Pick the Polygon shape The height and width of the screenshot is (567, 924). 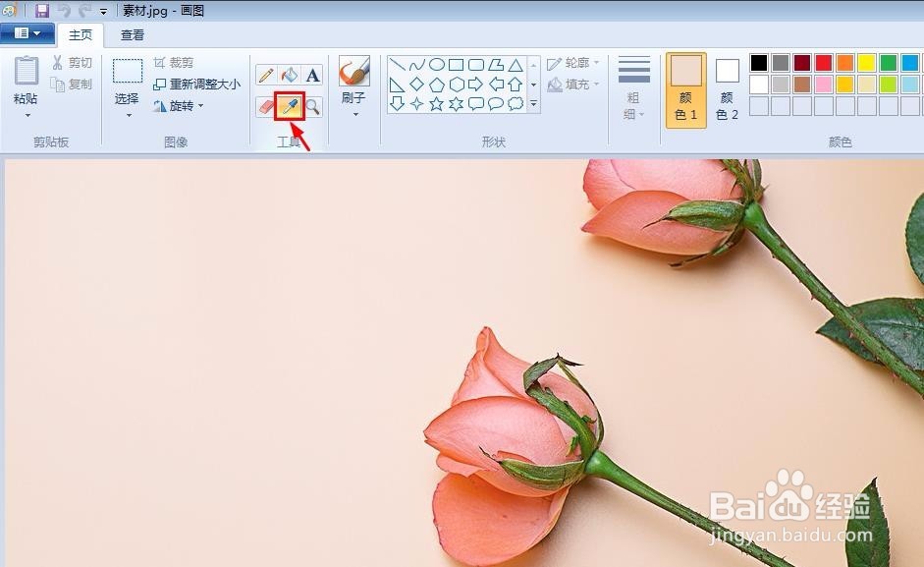(x=496, y=64)
